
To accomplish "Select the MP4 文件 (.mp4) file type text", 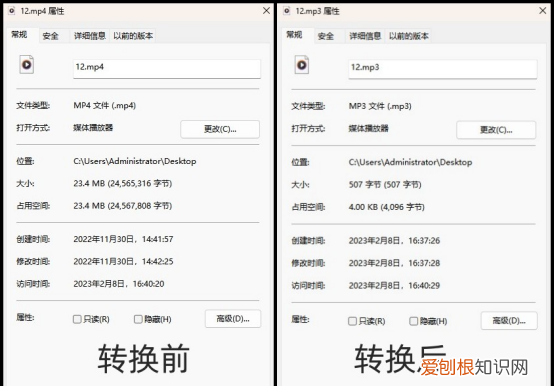I will coord(105,105).
